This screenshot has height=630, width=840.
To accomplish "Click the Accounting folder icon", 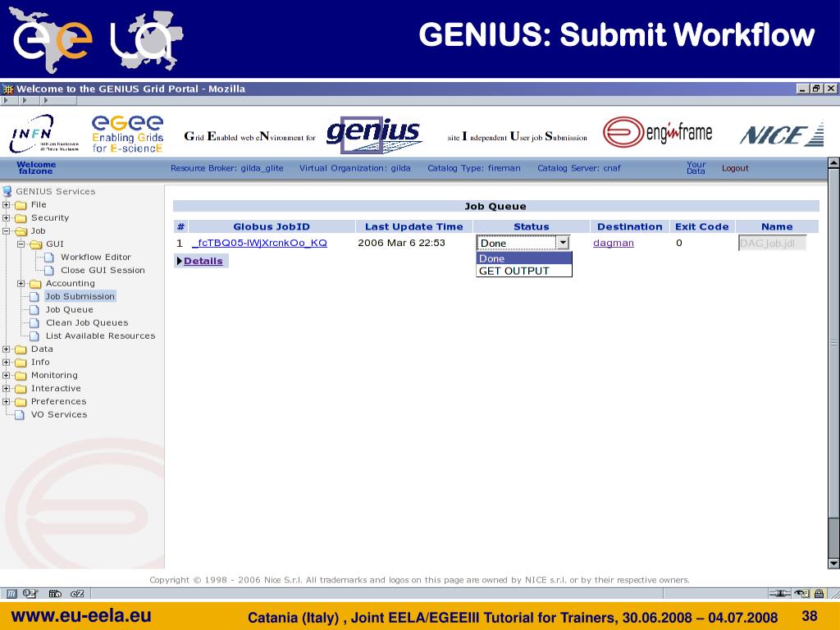I will (x=36, y=284).
